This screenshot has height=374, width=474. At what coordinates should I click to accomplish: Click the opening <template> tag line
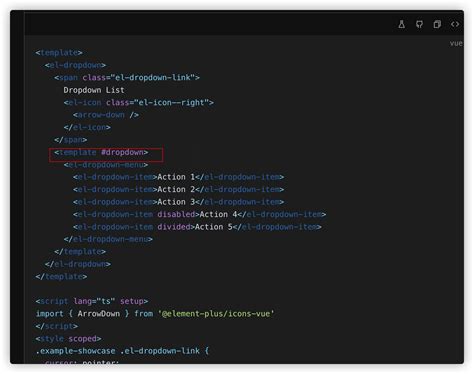pyautogui.click(x=59, y=53)
